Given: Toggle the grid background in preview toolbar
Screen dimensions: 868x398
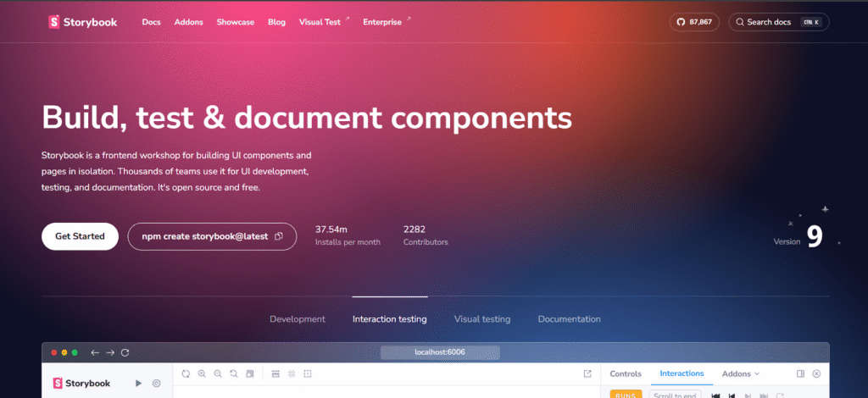Looking at the screenshot, I should coord(292,373).
